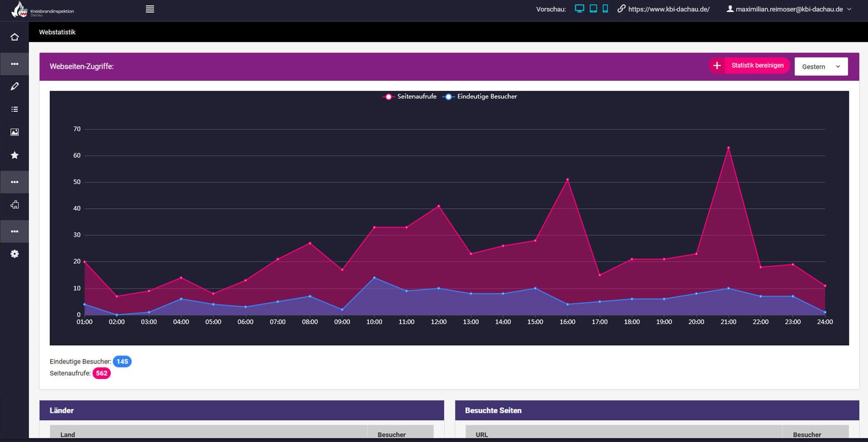Click the Kreisbrandinspektion logo
The image size is (868, 442).
tap(43, 10)
